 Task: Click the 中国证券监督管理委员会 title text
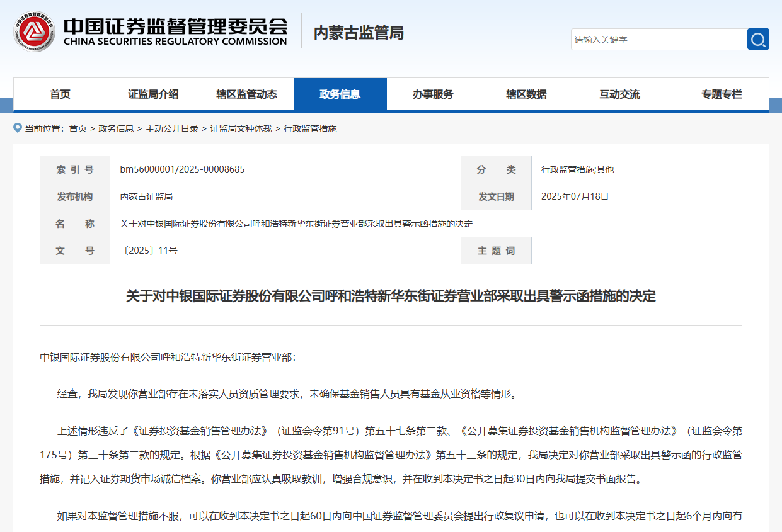pos(175,25)
